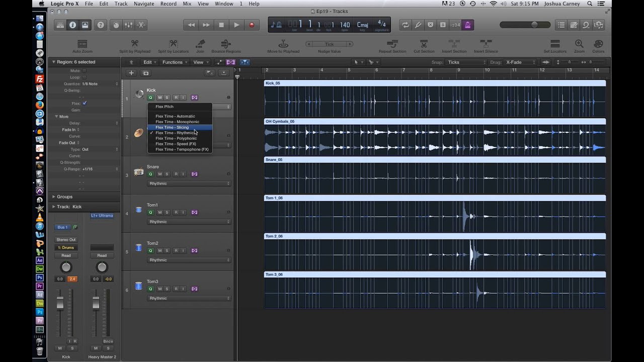Click the red record button
Screen dimensions: 644x362
(x=252, y=25)
